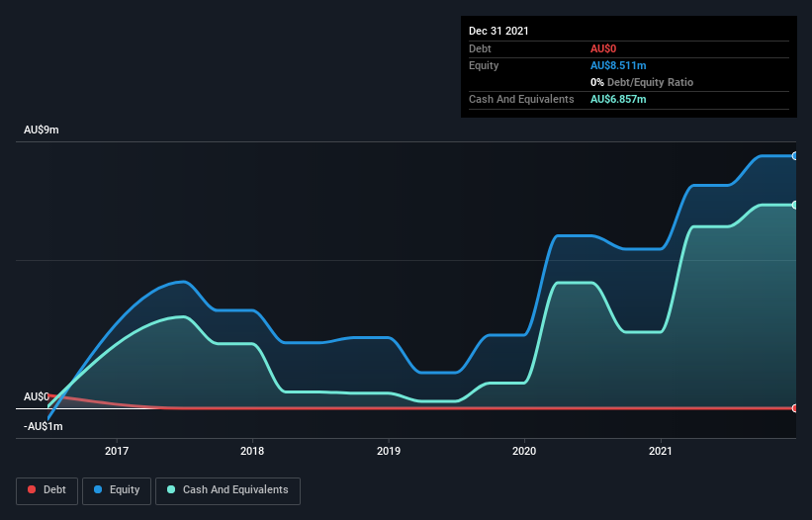Viewport: 812px width, 520px height.
Task: Select the teal Cash endpoint marker
Action: click(795, 205)
